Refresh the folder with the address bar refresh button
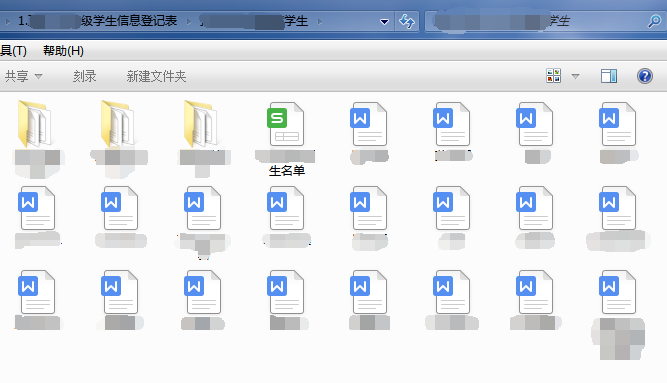 click(x=407, y=21)
